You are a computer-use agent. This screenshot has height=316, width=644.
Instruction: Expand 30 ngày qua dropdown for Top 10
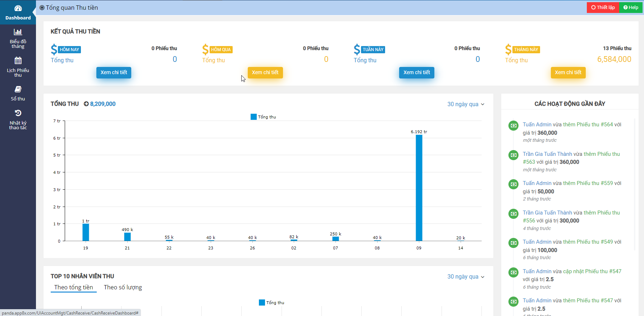pyautogui.click(x=466, y=276)
